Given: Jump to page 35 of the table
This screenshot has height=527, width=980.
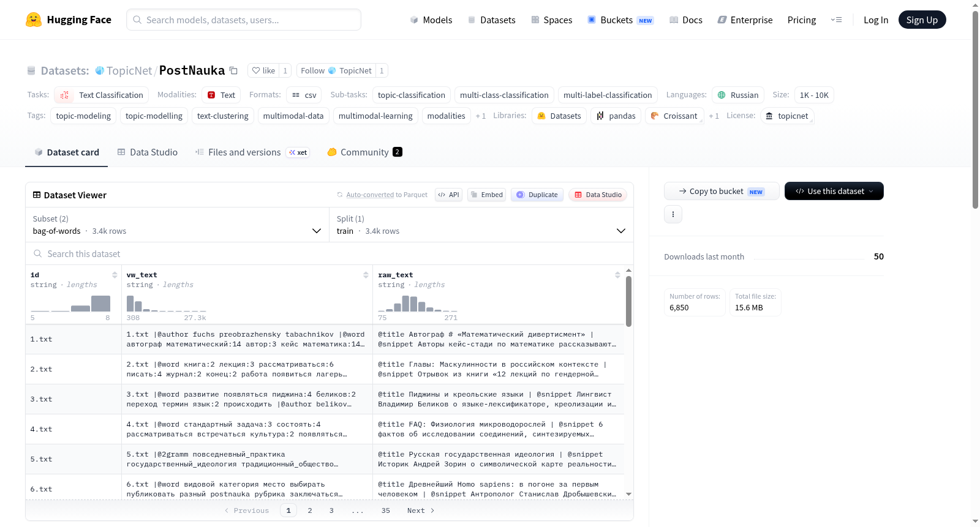Looking at the screenshot, I should pos(386,510).
